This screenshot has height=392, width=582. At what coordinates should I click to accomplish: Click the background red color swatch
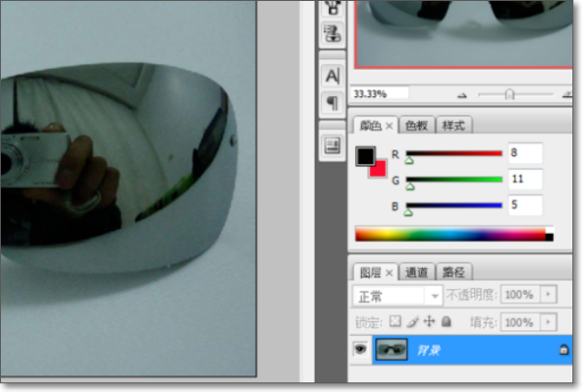point(376,168)
